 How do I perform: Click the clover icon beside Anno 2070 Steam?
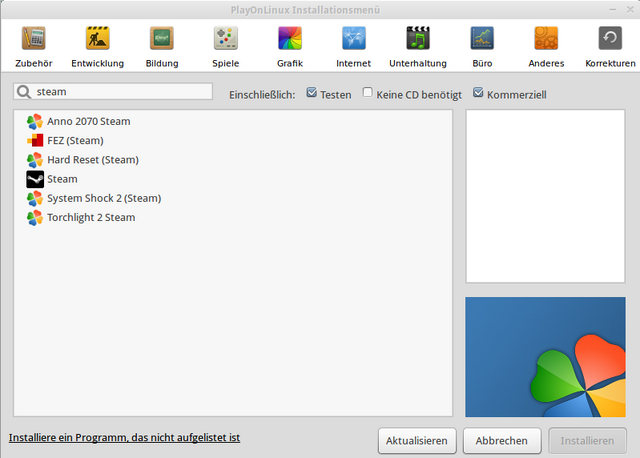(x=35, y=122)
